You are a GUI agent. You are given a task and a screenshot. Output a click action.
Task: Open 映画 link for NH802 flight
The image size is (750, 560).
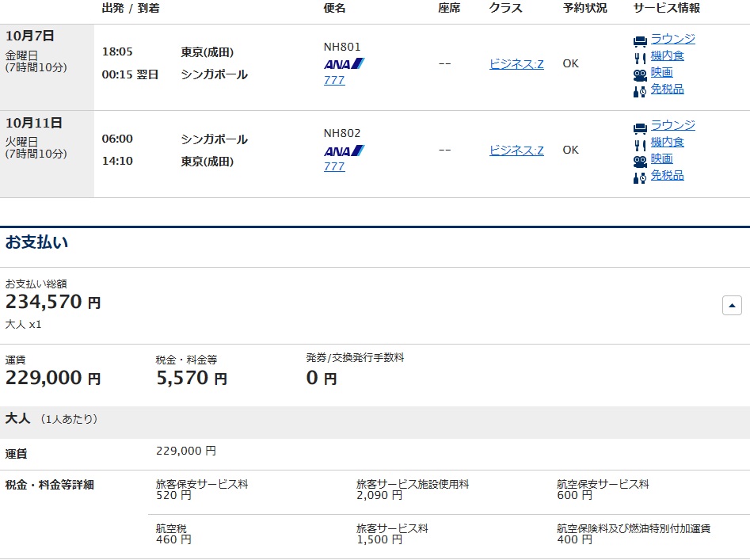click(662, 158)
